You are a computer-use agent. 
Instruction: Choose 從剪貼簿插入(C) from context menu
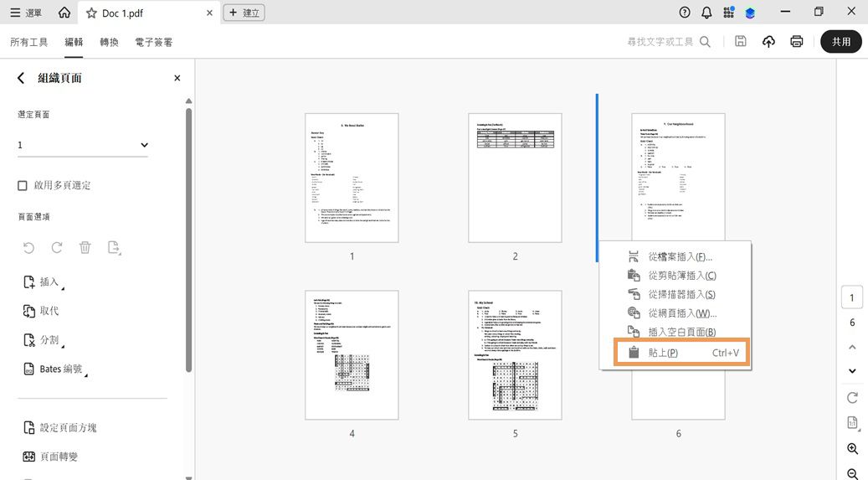(x=675, y=276)
